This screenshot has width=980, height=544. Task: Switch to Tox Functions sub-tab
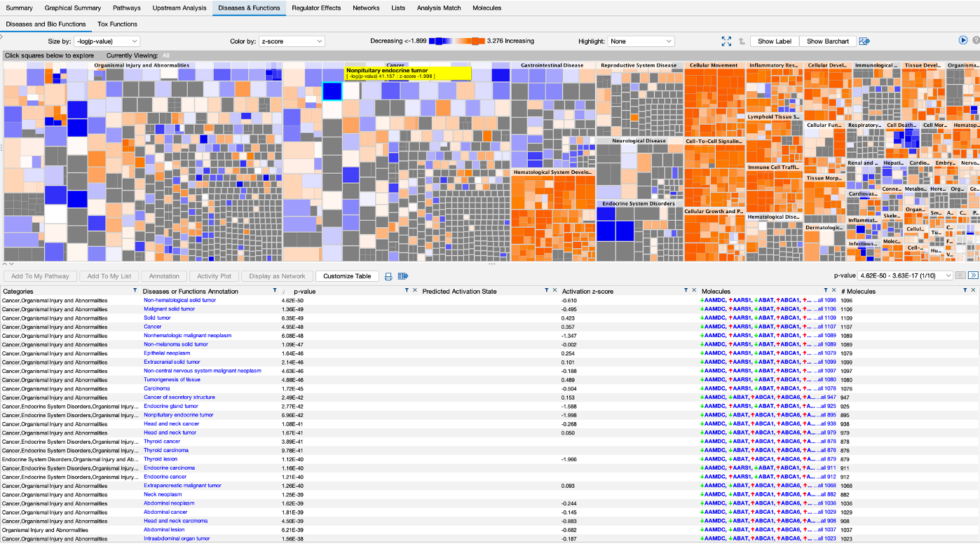coord(117,24)
